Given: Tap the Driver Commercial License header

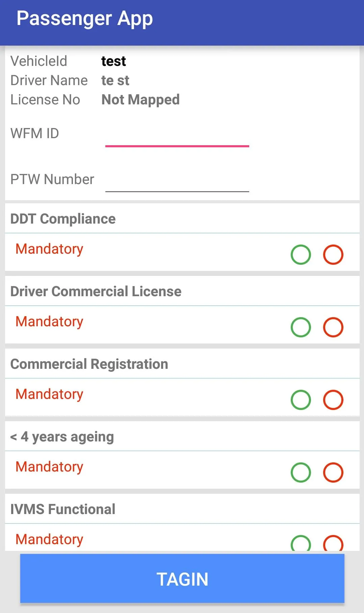Looking at the screenshot, I should coord(96,291).
